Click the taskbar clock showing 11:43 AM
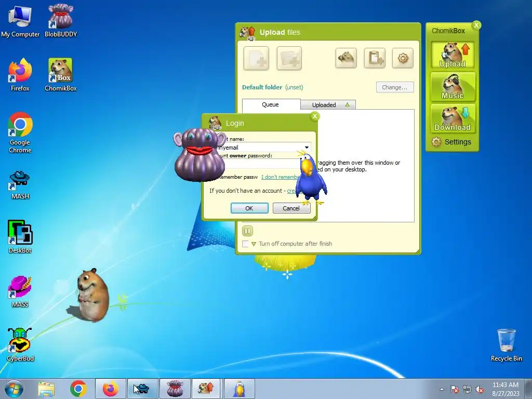Image resolution: width=532 pixels, height=399 pixels. 506,389
